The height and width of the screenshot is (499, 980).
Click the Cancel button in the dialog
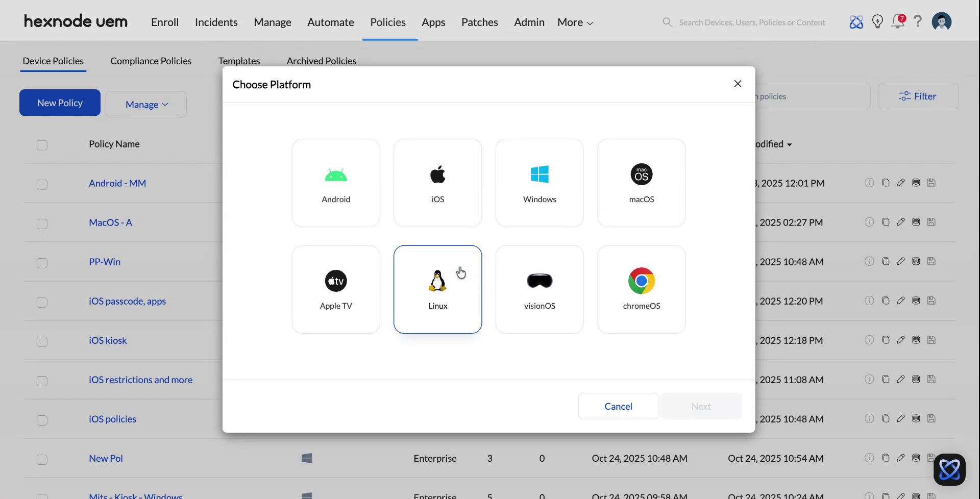click(x=618, y=406)
